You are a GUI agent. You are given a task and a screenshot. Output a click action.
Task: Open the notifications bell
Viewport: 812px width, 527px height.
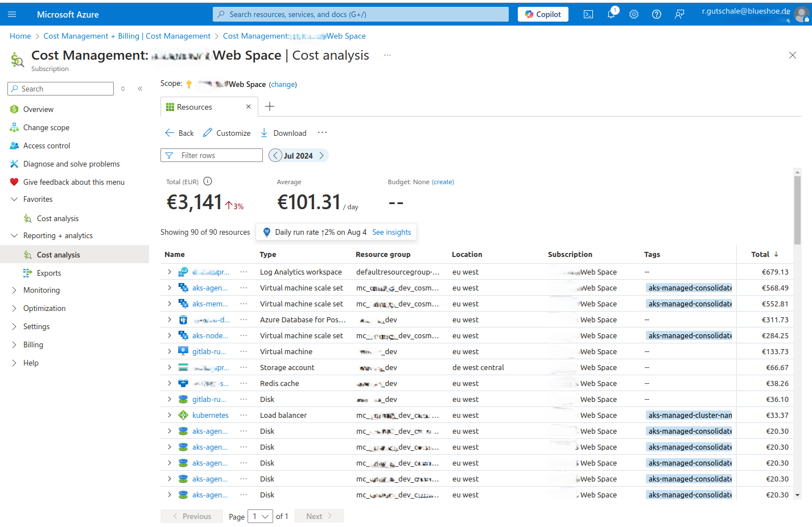click(611, 14)
